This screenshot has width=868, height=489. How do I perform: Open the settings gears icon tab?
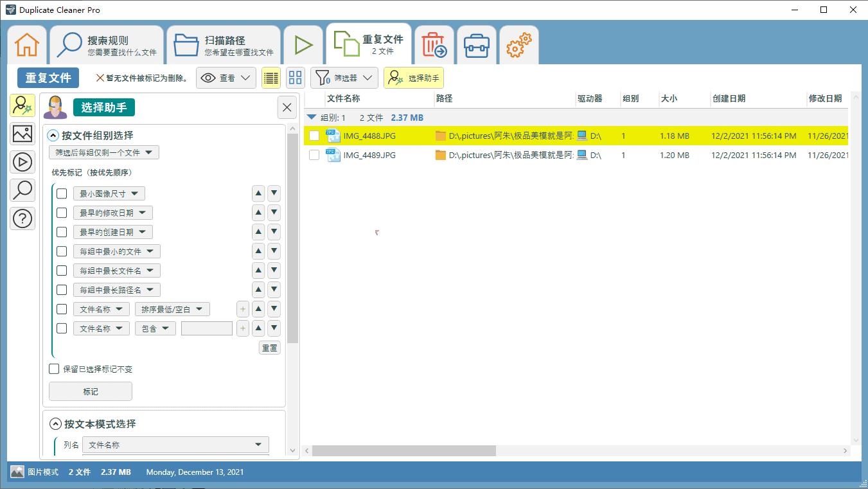click(x=519, y=46)
